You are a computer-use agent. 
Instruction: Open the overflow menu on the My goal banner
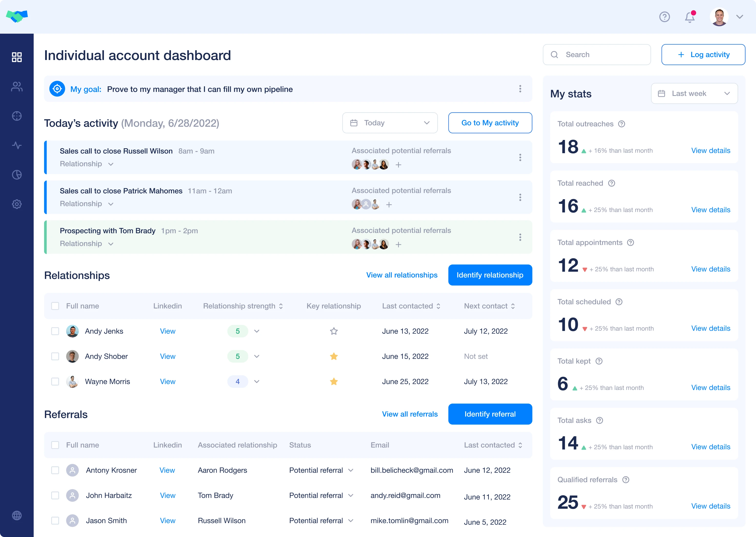pos(520,89)
